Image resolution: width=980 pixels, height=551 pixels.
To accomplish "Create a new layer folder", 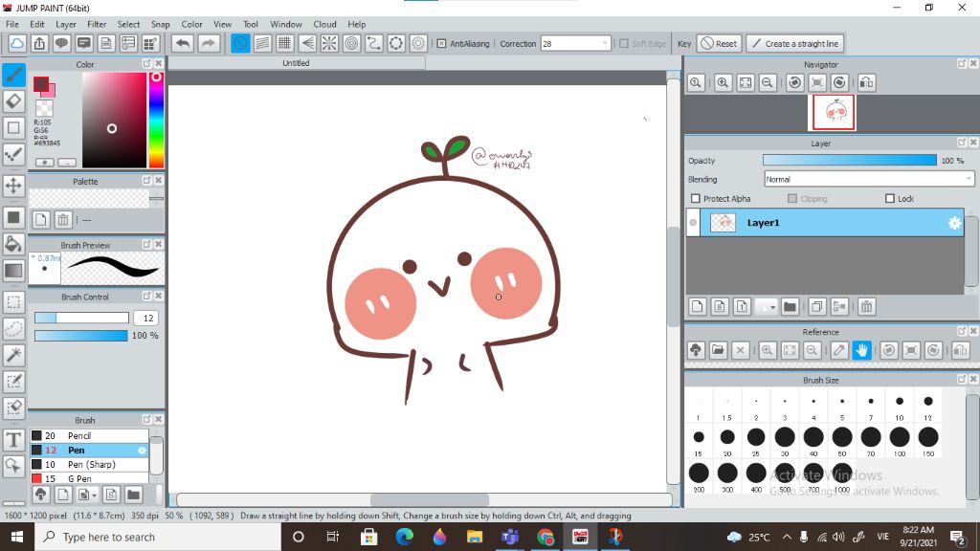I will click(790, 307).
